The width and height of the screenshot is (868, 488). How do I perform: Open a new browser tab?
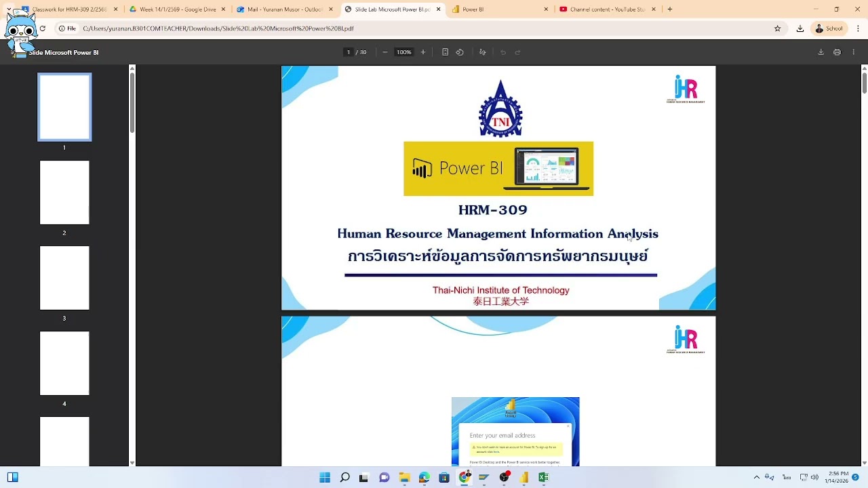[670, 9]
